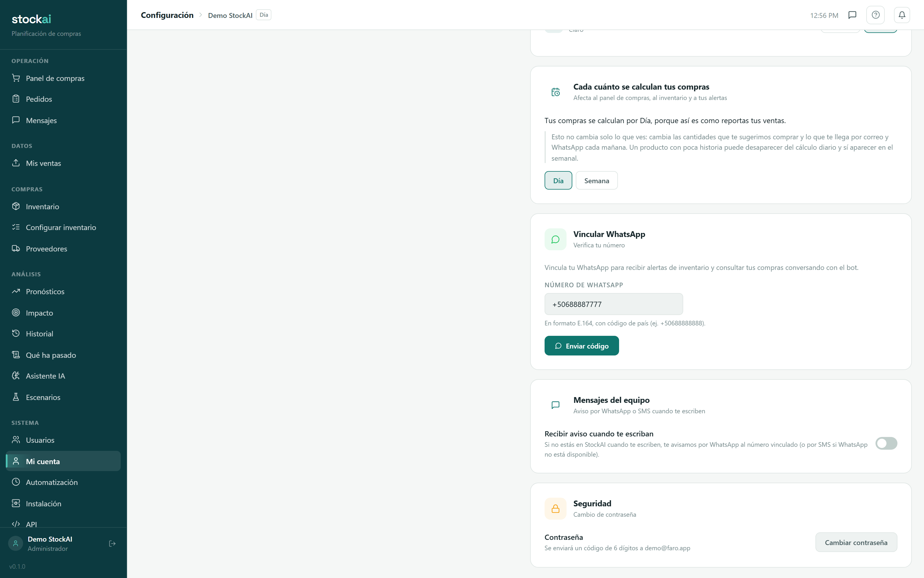Viewport: 924px width, 578px height.
Task: Click the green WhatsApp bubble icon
Action: click(x=556, y=239)
